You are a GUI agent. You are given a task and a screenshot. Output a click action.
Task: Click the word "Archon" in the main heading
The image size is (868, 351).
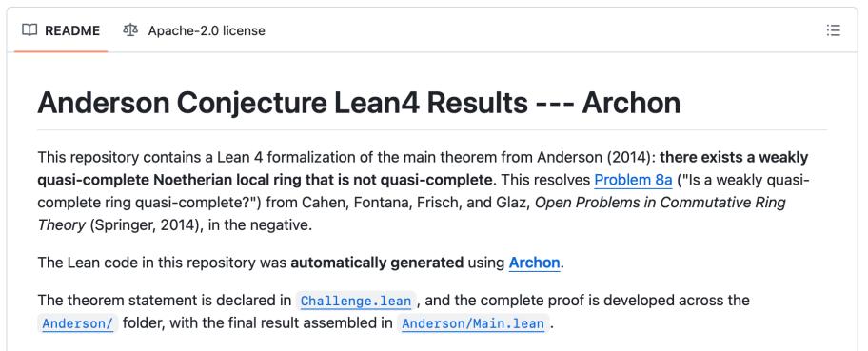click(631, 103)
